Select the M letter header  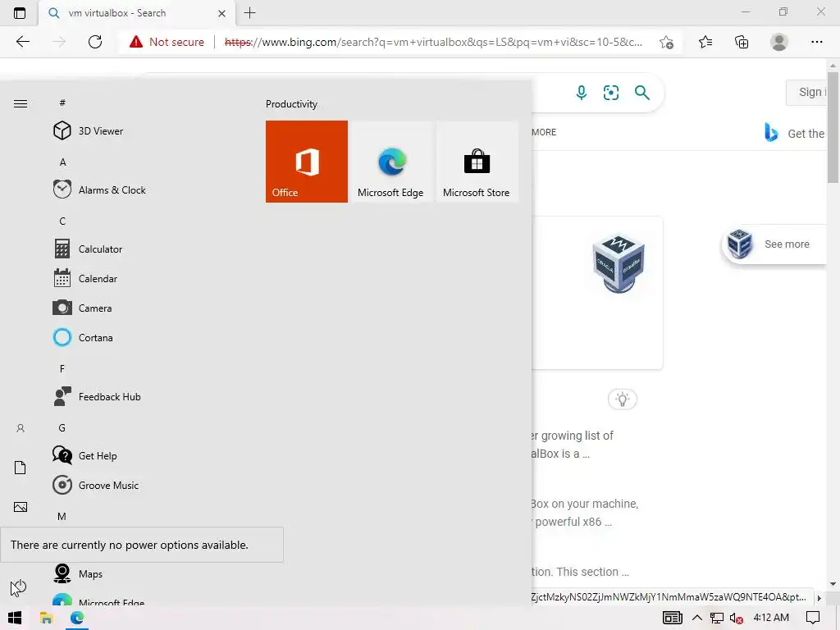[x=62, y=517]
